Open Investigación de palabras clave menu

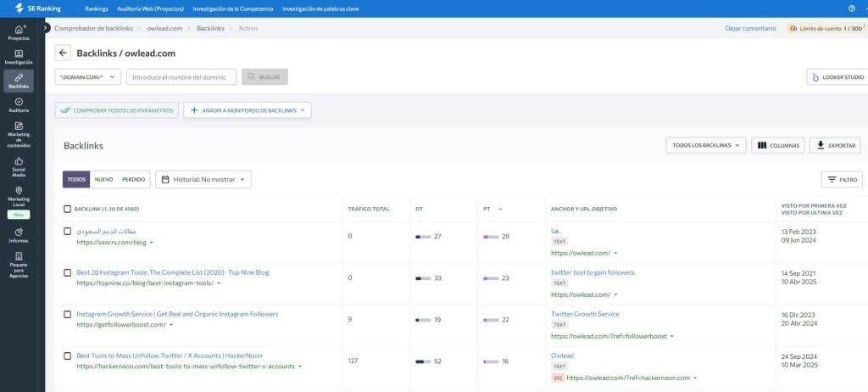pos(320,8)
